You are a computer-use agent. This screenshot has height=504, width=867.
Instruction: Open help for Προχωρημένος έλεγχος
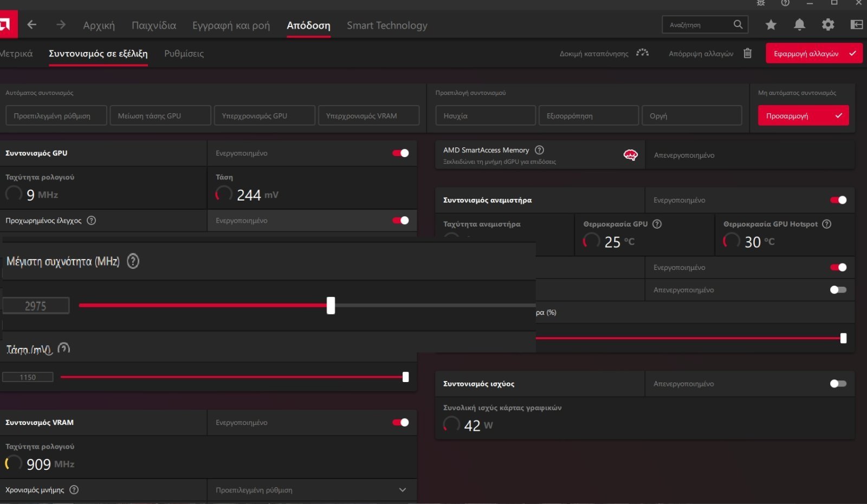(x=92, y=220)
